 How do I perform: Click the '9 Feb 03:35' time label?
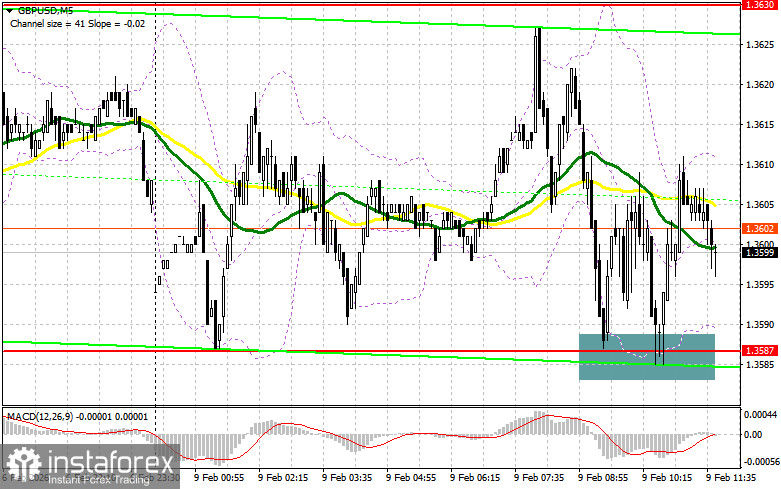[x=348, y=478]
